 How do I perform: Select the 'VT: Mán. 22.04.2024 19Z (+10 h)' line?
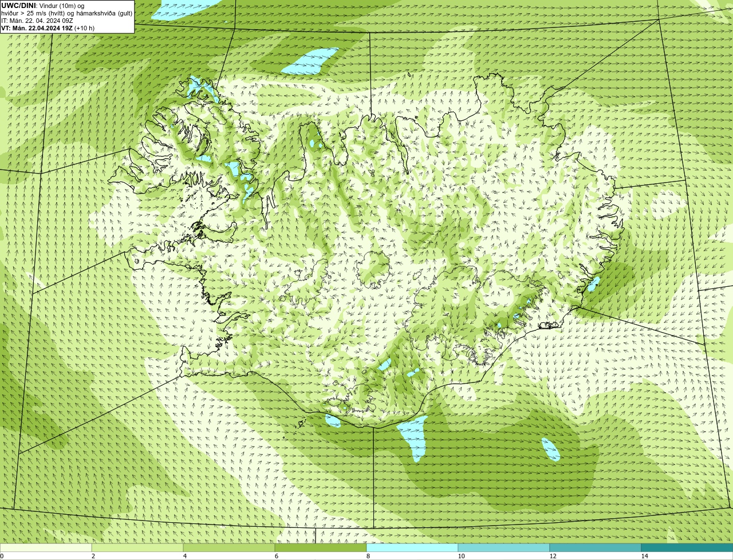[x=48, y=28]
